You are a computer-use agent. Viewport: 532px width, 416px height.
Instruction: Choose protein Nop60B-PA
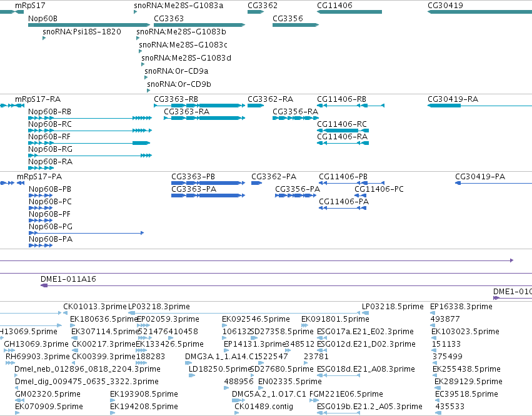click(x=51, y=239)
